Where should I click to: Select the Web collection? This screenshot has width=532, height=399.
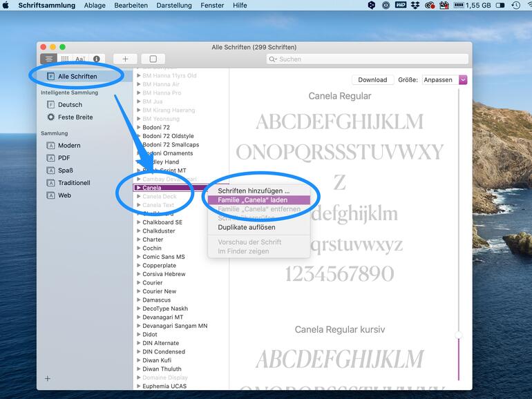pos(64,195)
